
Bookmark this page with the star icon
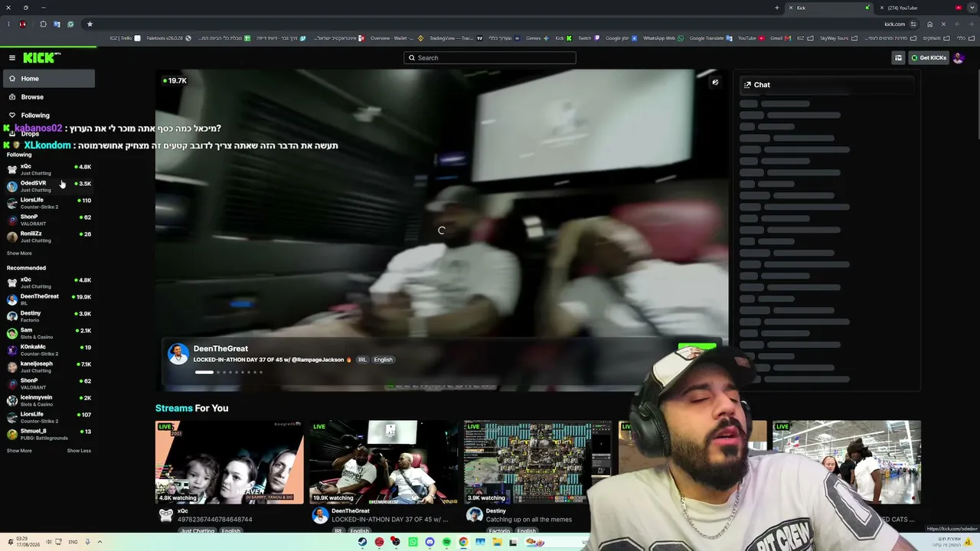coord(90,24)
